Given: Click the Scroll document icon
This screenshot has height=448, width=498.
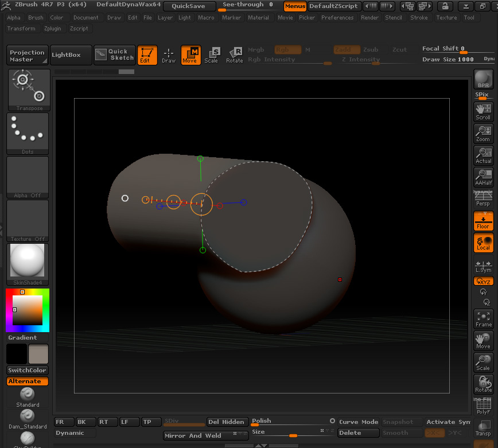Looking at the screenshot, I should [x=484, y=112].
